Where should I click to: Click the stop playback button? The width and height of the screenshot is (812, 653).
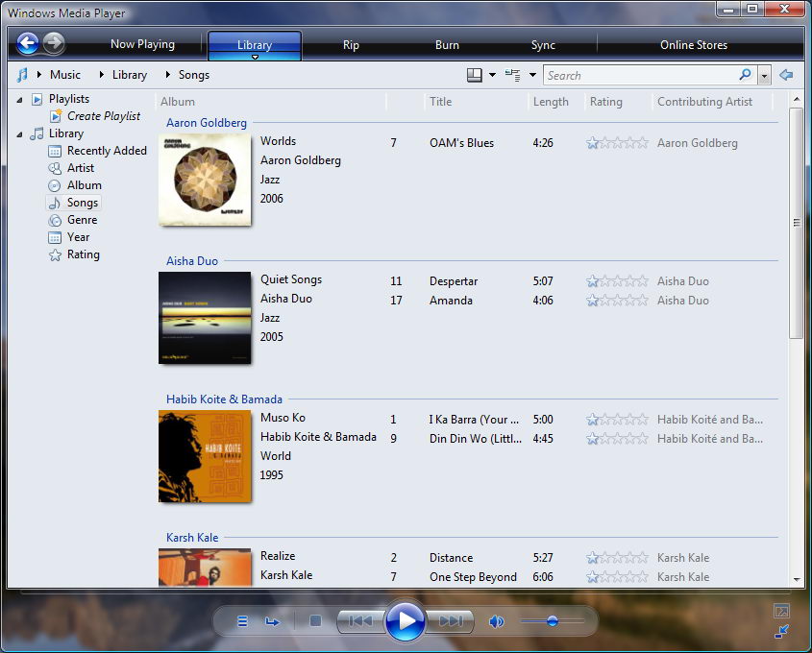pyautogui.click(x=315, y=620)
